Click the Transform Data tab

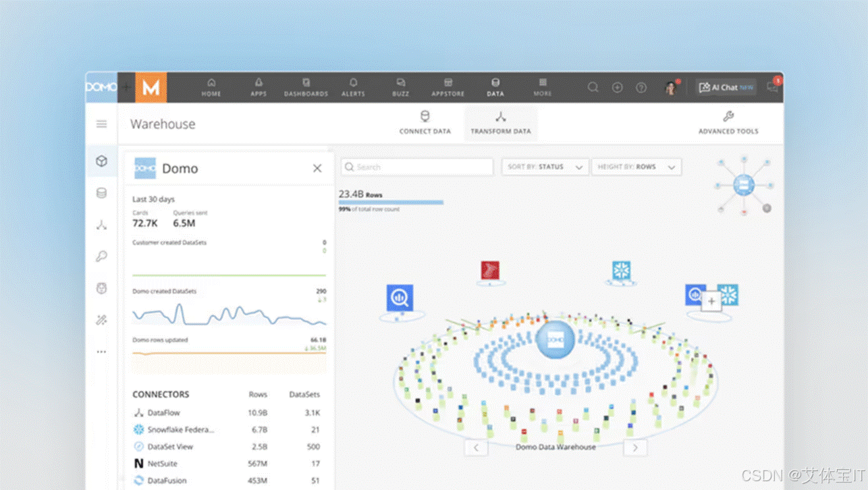click(x=501, y=122)
